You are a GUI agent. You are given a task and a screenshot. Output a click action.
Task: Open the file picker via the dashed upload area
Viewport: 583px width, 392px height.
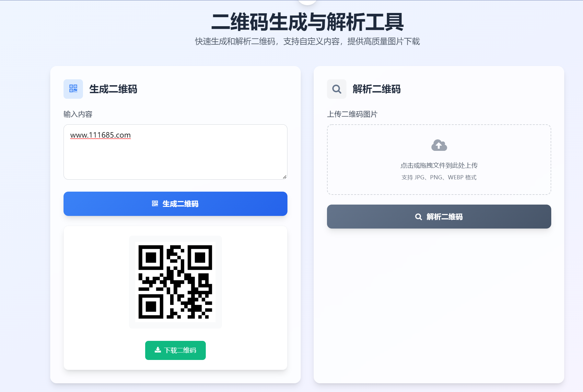tap(439, 160)
